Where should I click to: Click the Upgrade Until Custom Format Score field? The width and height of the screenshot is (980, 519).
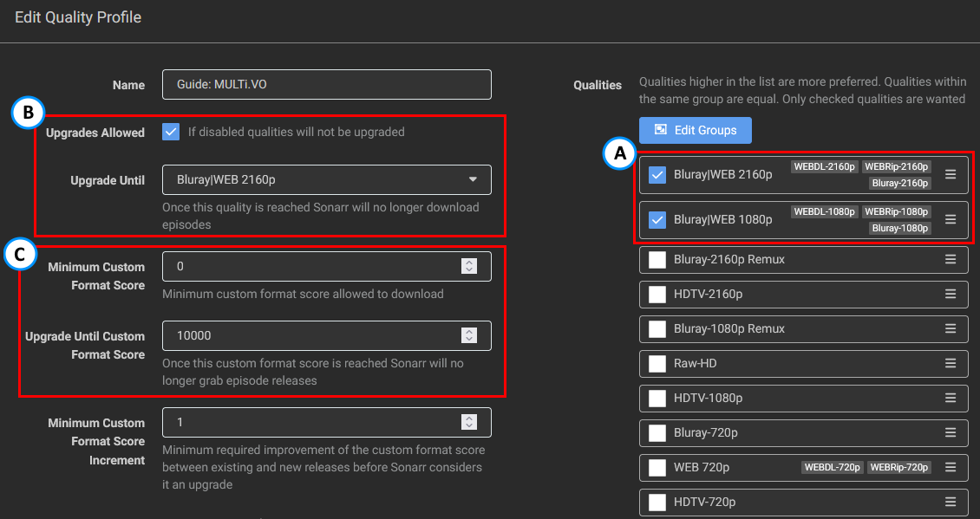click(x=312, y=335)
